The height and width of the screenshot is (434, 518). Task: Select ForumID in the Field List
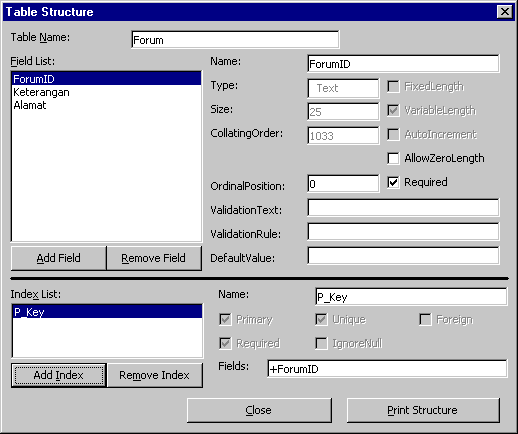pos(106,79)
